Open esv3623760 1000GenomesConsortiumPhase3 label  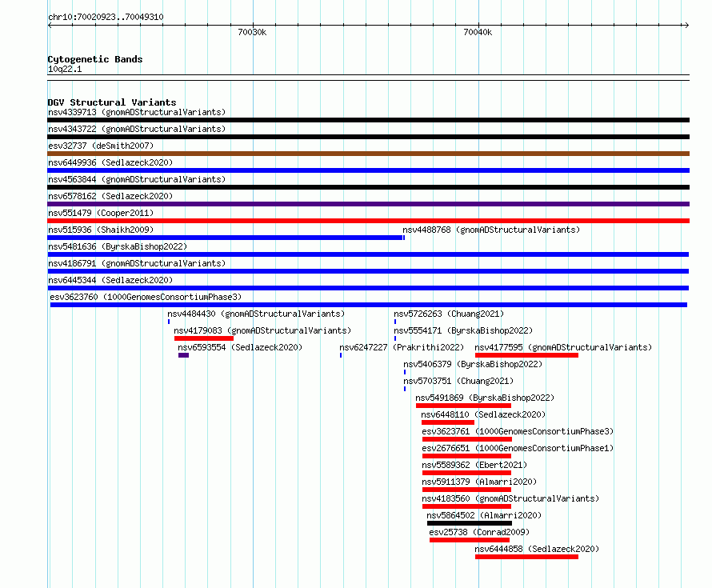[x=146, y=297]
